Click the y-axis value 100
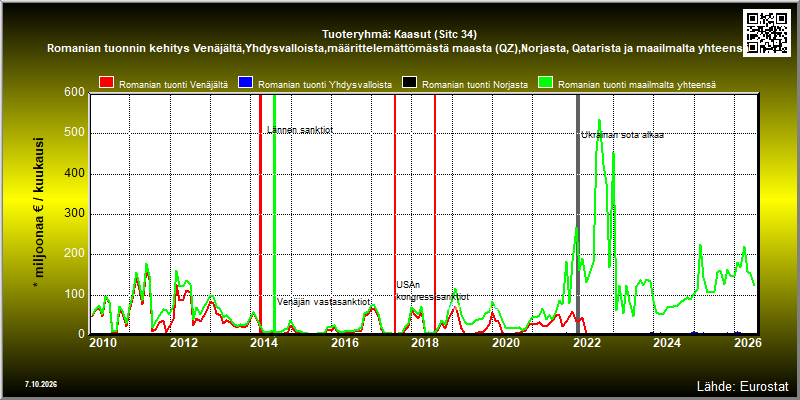Image resolution: width=800 pixels, height=400 pixels. [x=74, y=295]
